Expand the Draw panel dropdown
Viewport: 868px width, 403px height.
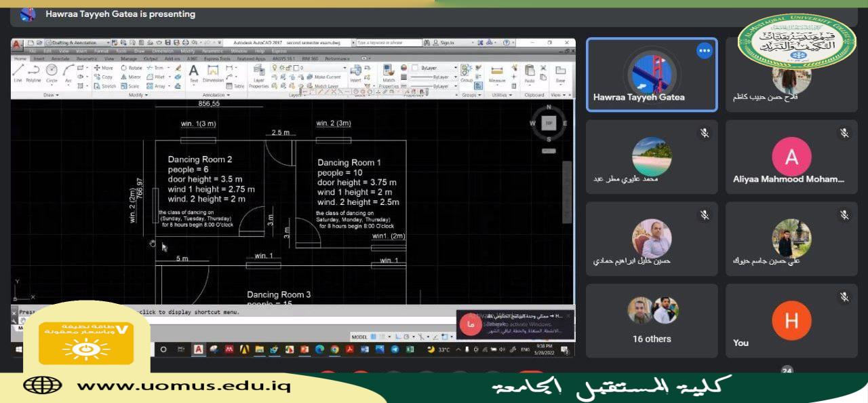point(50,95)
